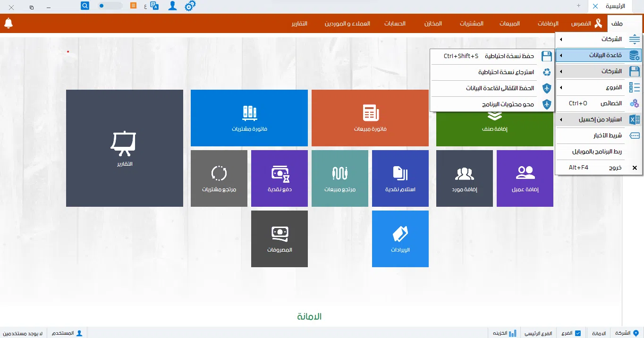Click the expenses (المصروفات) tile

click(279, 238)
